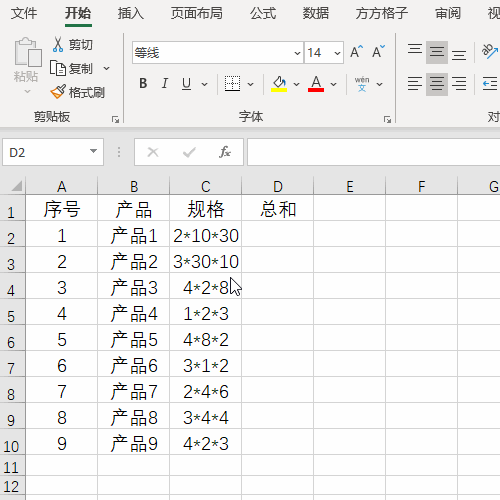Click the Increase Font Size icon
Viewport: 500px width, 500px height.
(x=356, y=52)
